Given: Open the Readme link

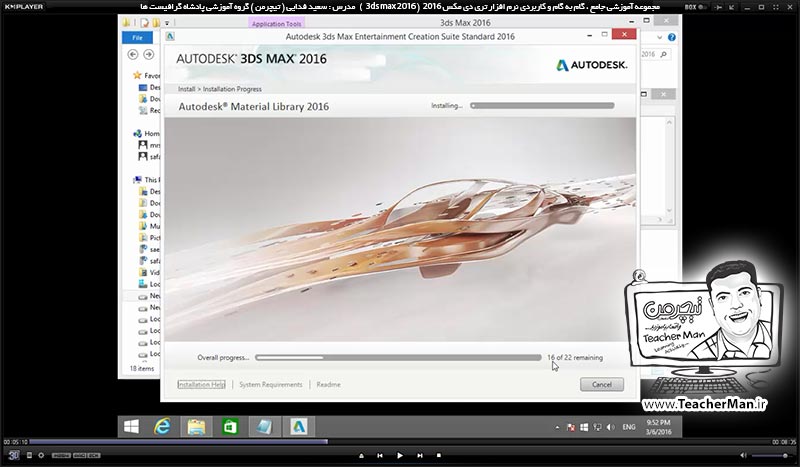Looking at the screenshot, I should 328,384.
